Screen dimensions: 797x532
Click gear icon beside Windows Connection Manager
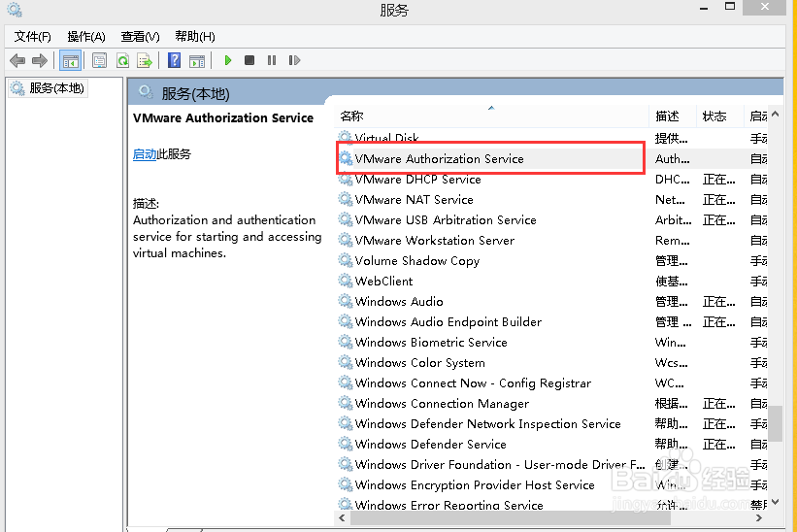pos(346,403)
